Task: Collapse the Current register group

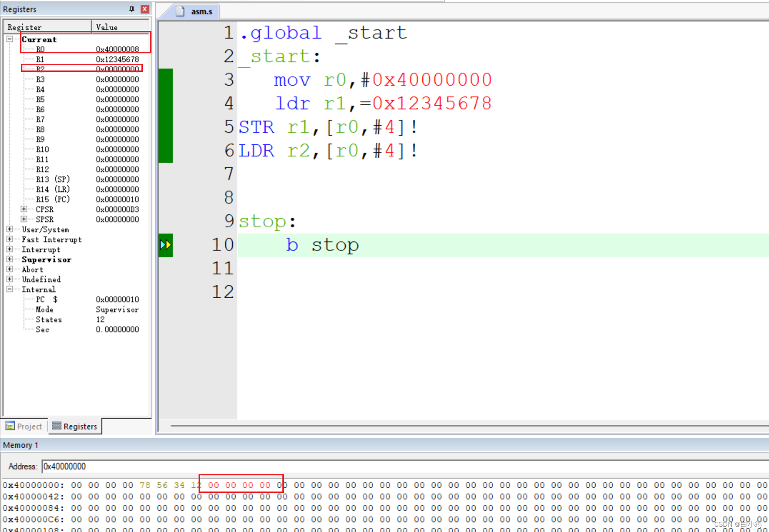Action: pyautogui.click(x=10, y=39)
